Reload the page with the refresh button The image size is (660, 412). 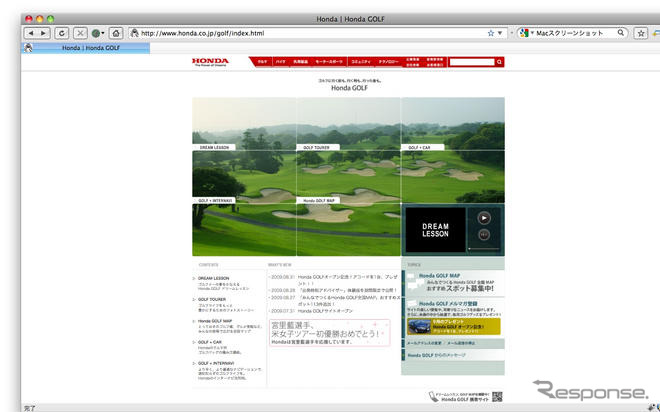(x=61, y=33)
